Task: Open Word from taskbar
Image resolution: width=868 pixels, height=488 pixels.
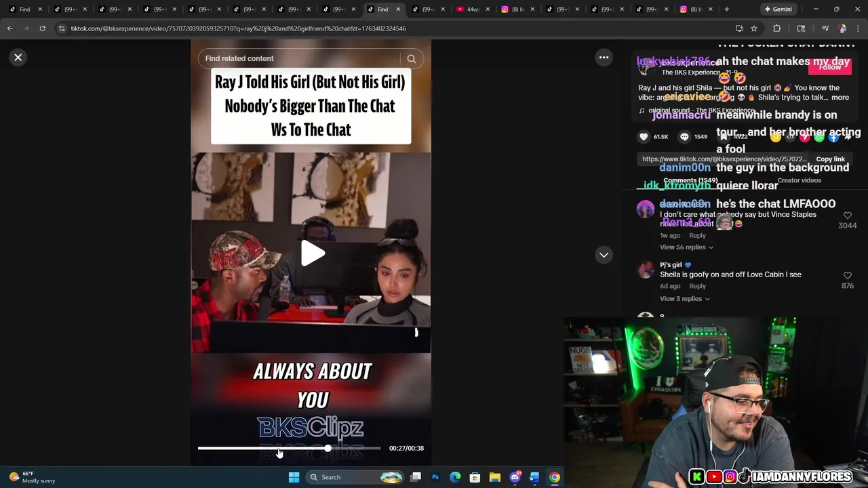Action: pos(534,477)
